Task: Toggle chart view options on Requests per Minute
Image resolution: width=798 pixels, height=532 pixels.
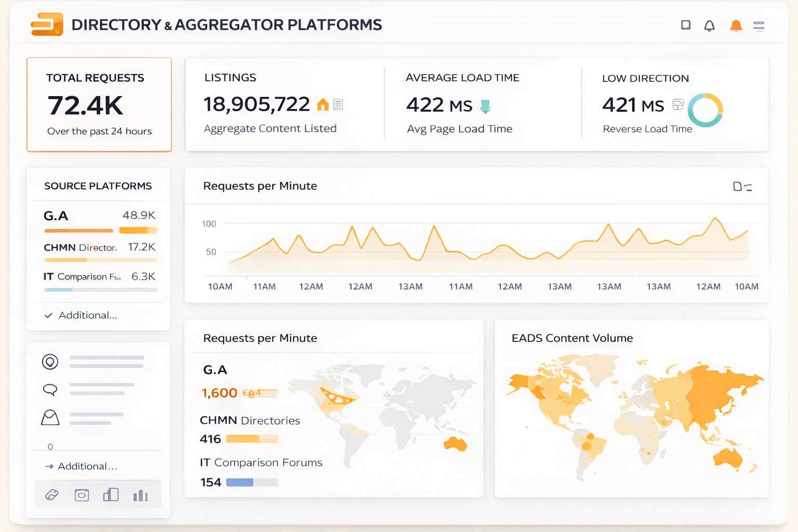Action: (x=742, y=187)
